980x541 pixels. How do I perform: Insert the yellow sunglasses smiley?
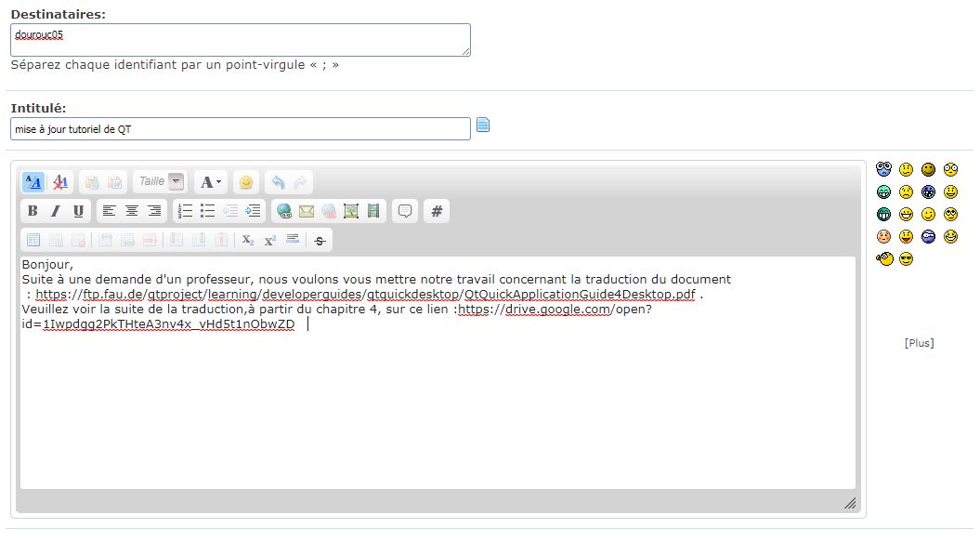pos(907,259)
